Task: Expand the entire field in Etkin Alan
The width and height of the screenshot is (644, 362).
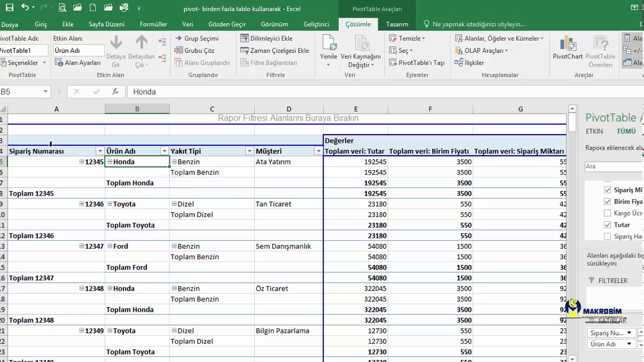Action: (x=162, y=42)
